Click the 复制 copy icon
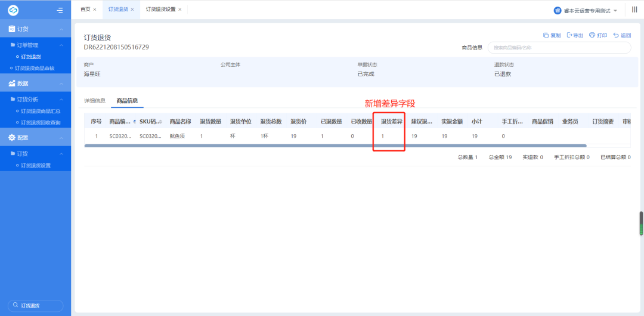This screenshot has height=316, width=644. [546, 35]
